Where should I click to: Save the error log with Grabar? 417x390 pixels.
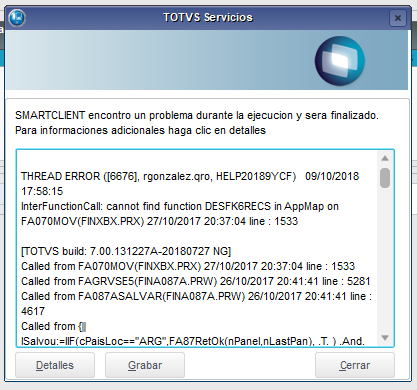click(x=145, y=365)
